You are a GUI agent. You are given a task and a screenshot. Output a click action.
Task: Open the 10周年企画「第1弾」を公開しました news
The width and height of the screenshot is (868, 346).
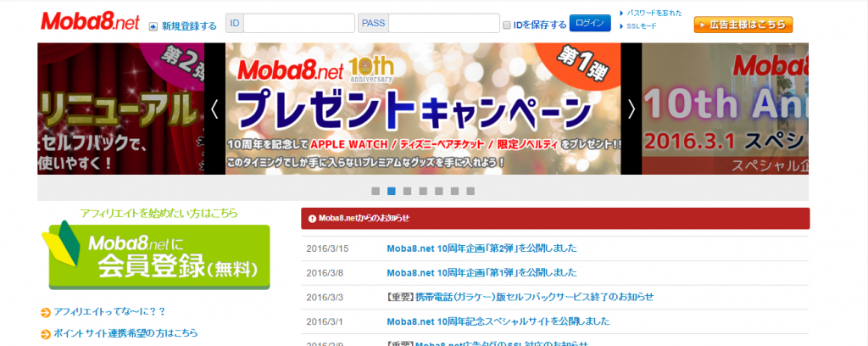[x=481, y=272]
